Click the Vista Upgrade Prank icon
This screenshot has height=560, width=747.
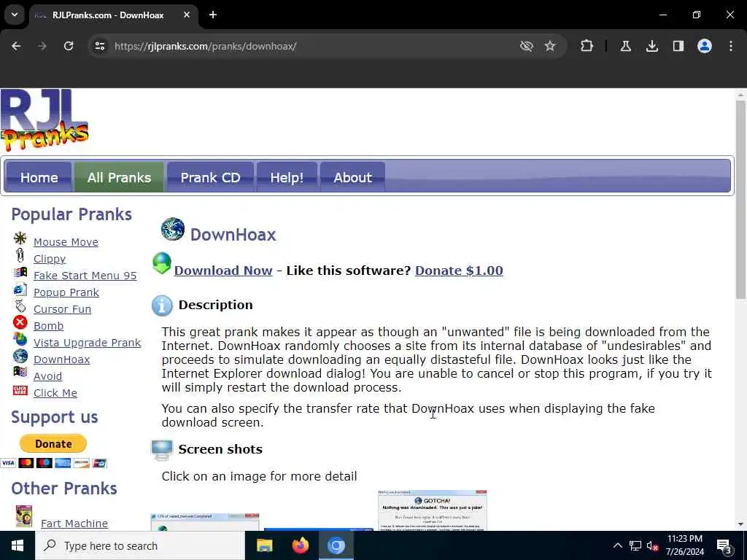pyautogui.click(x=20, y=339)
